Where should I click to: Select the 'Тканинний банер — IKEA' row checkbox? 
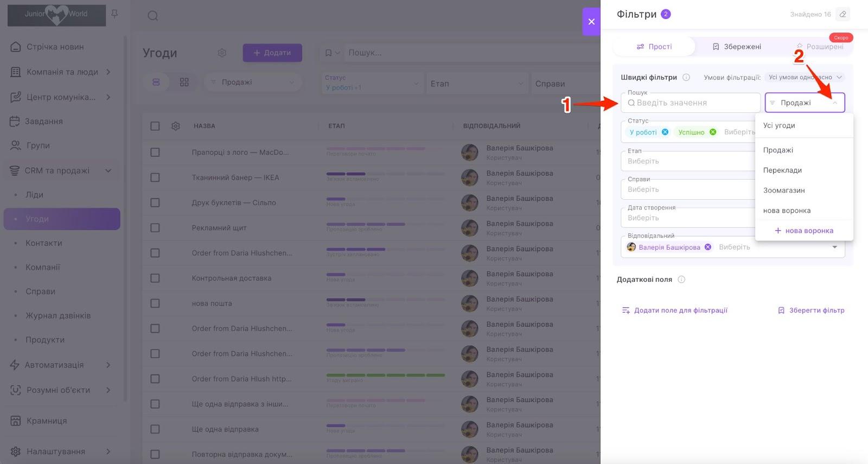155,177
